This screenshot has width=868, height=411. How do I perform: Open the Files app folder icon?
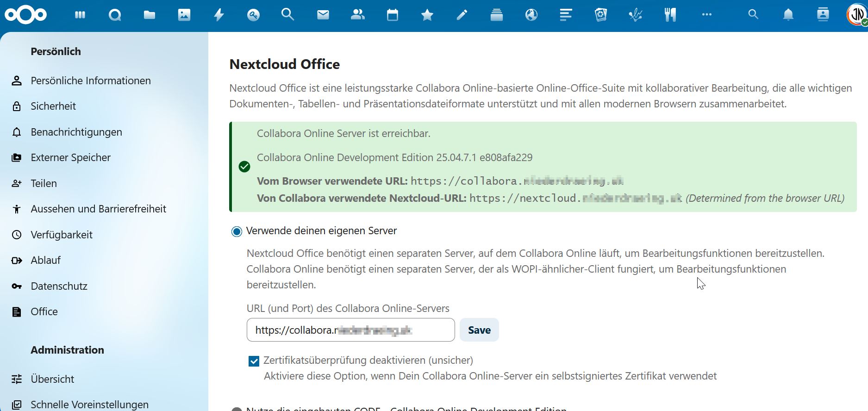coord(149,15)
